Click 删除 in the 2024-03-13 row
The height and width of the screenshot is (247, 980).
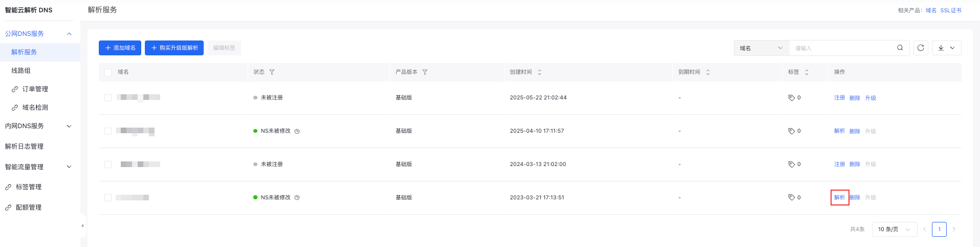(855, 164)
